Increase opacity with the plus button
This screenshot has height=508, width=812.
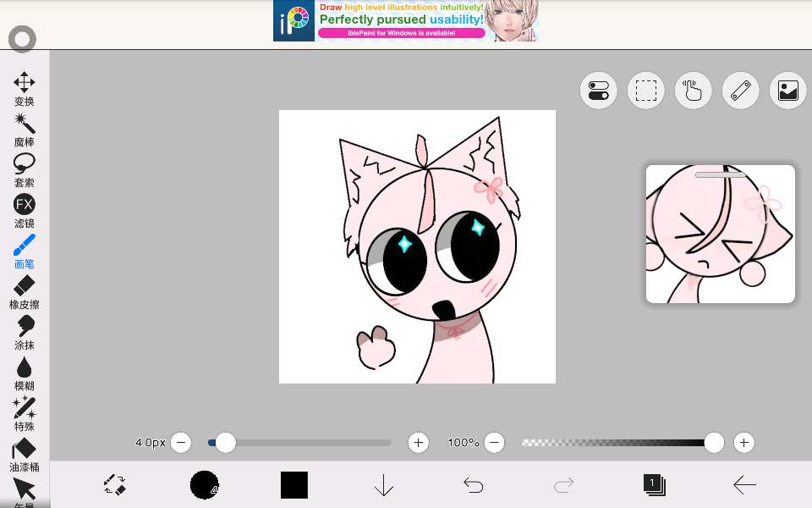click(744, 443)
